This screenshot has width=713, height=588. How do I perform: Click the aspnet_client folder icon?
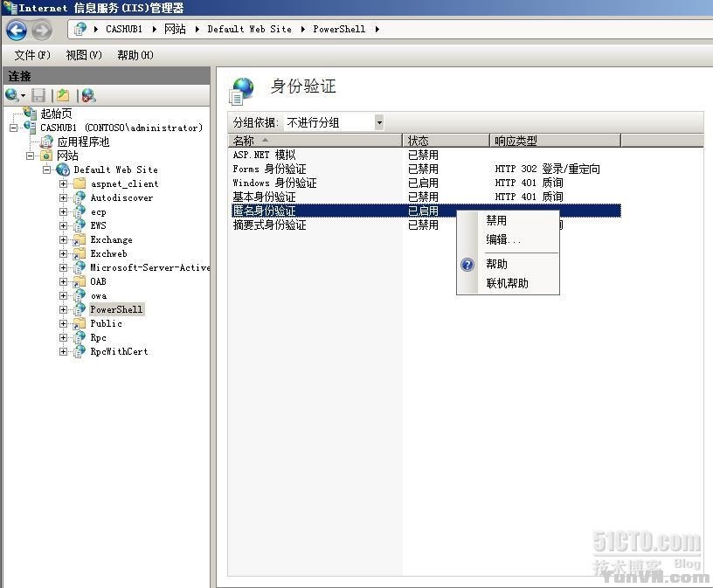[80, 183]
